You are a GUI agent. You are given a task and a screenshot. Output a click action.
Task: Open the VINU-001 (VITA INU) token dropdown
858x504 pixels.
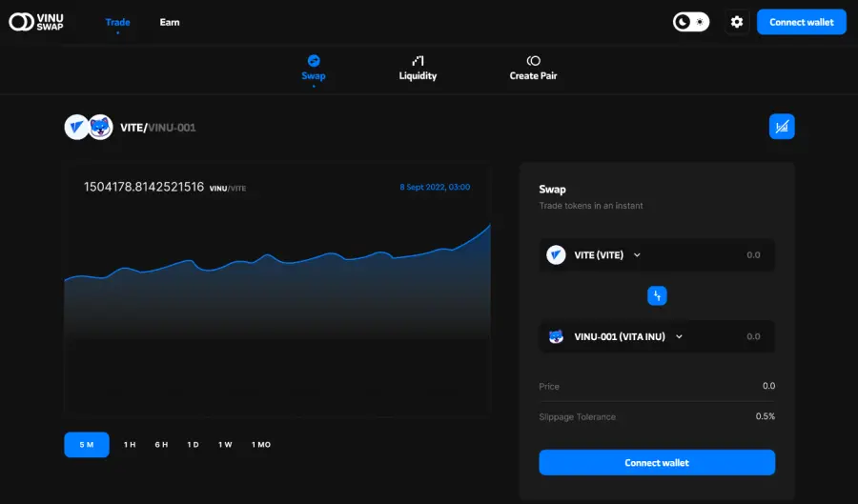click(x=628, y=336)
